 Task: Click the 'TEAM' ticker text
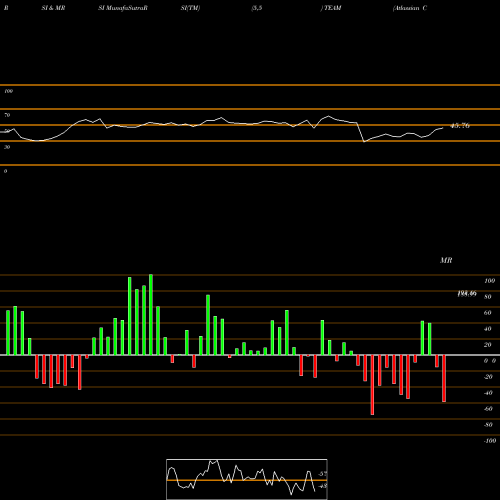click(x=332, y=8)
